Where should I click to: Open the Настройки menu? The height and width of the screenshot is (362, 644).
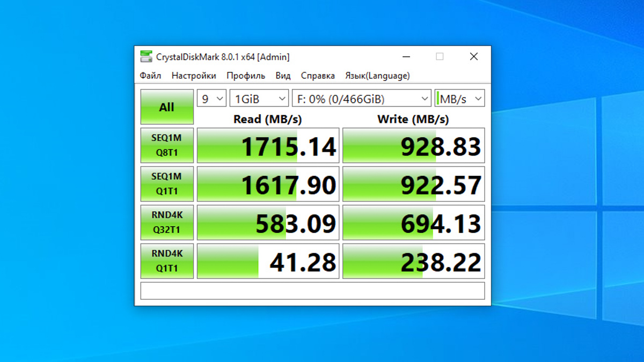point(194,76)
